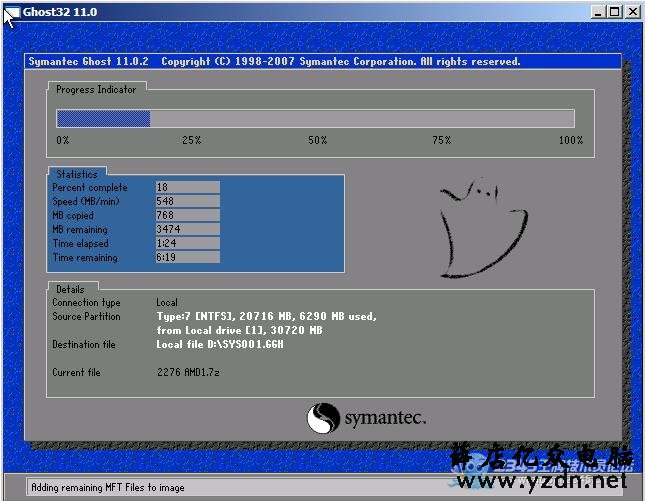Click the Time elapsed value 1:24
The image size is (645, 501).
click(188, 243)
